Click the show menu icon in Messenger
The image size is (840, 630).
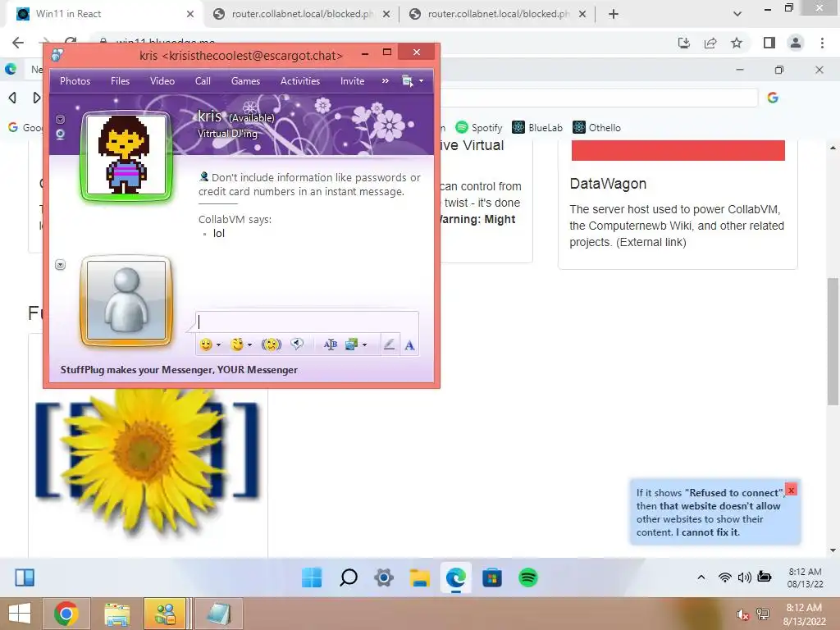[407, 81]
